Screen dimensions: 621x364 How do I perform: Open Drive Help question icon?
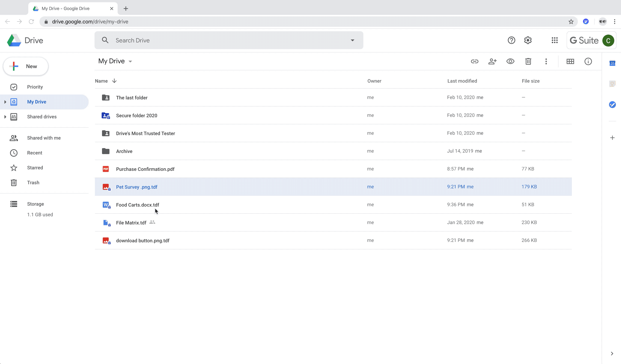(511, 40)
